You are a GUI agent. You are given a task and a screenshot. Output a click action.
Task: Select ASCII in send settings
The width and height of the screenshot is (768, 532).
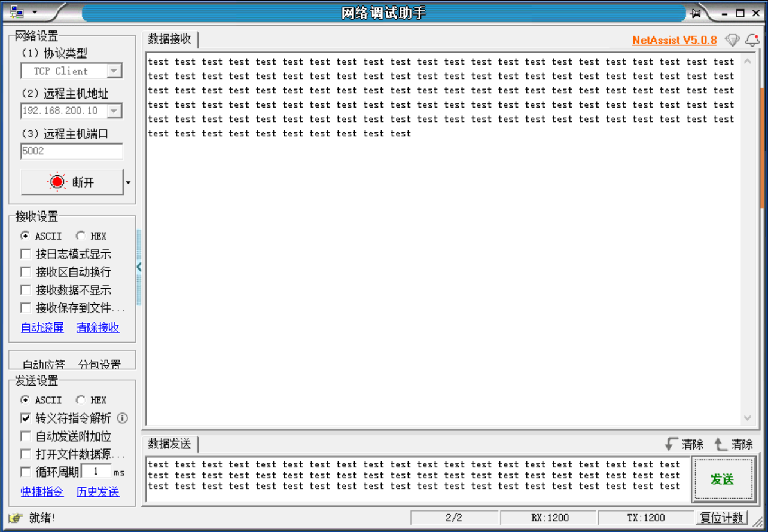pos(41,400)
